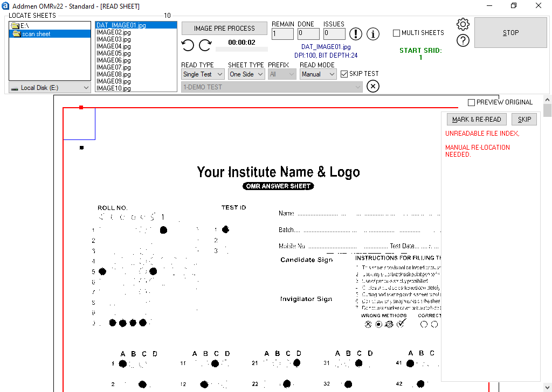
Task: Open the PREFIX dropdown
Action: pyautogui.click(x=282, y=74)
